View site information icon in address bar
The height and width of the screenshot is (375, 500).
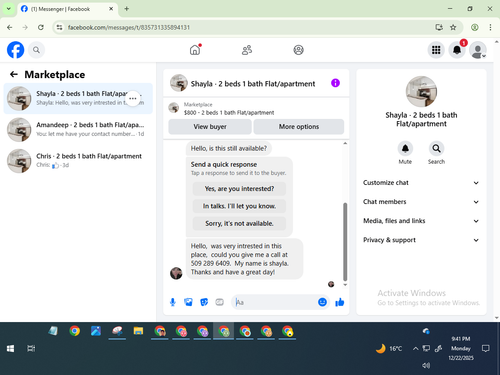tap(59, 27)
